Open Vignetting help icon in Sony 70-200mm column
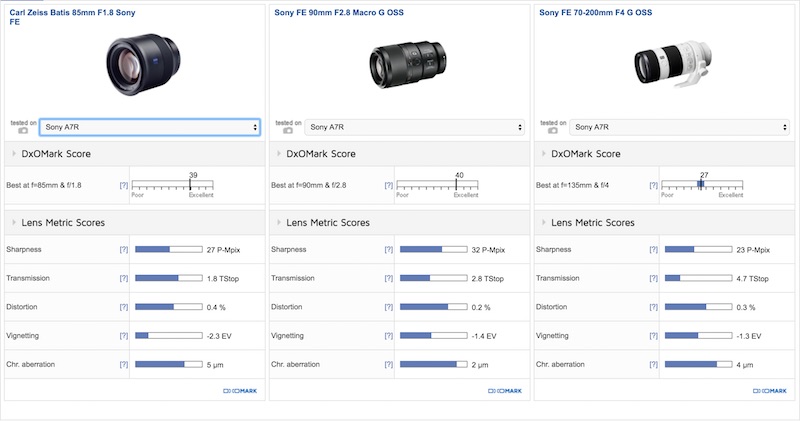This screenshot has height=421, width=800. (653, 336)
